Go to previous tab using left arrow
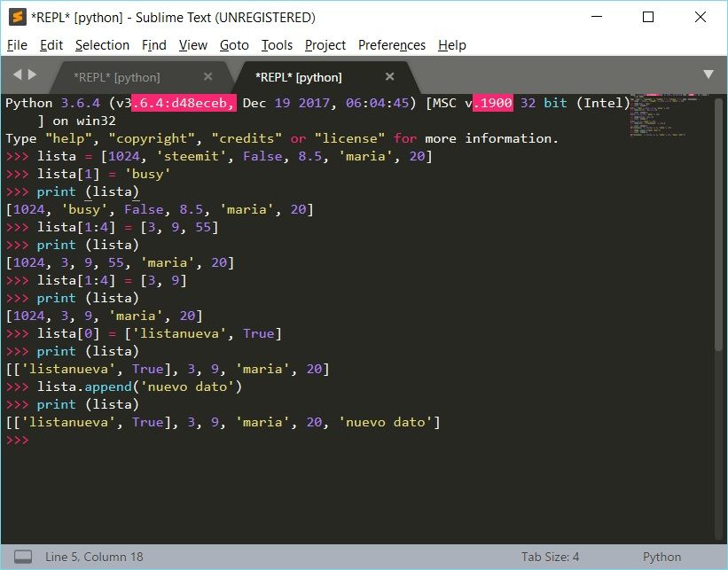The height and width of the screenshot is (570, 728). pyautogui.click(x=17, y=74)
